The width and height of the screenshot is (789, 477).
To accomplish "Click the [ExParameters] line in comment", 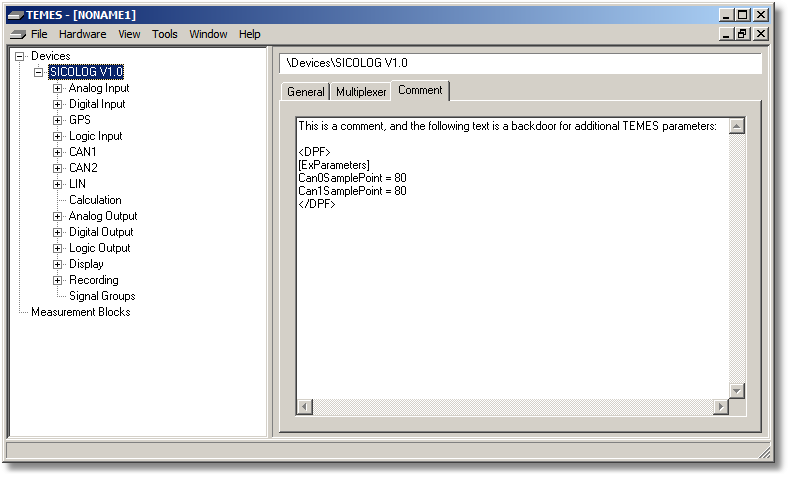I will click(334, 165).
